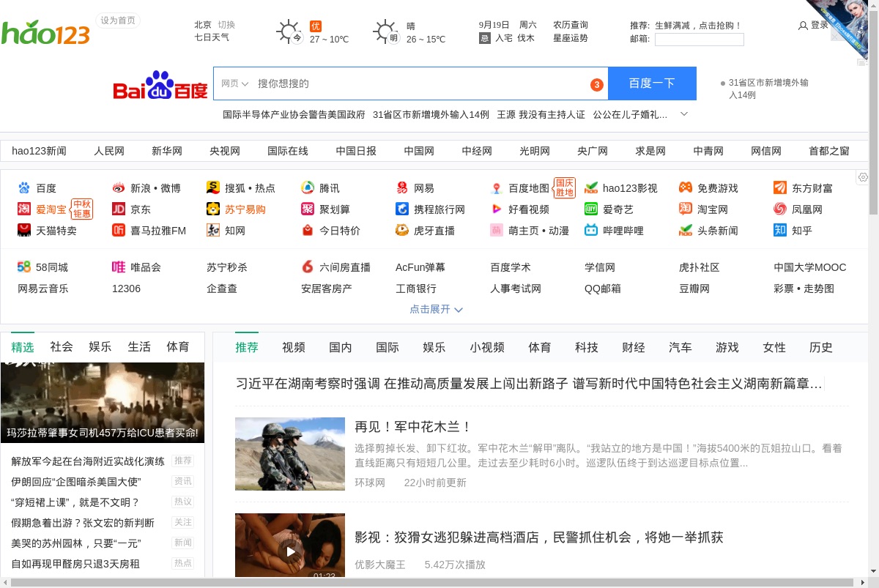Click the 12306 site link
Screen dimensions: 879x588
[126, 289]
